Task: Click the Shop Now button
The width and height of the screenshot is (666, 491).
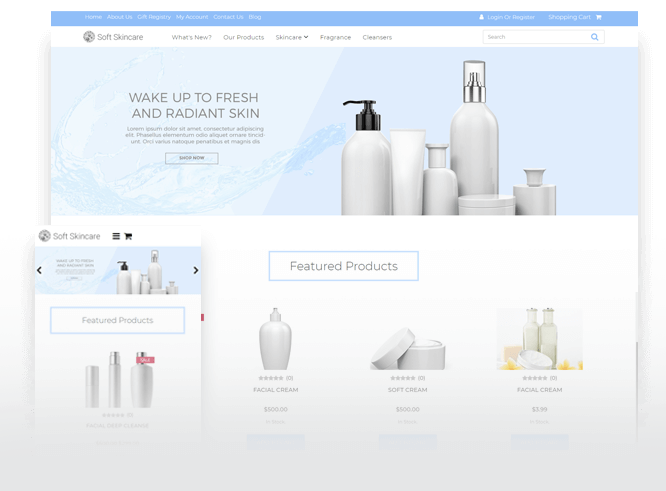Action: (x=191, y=158)
